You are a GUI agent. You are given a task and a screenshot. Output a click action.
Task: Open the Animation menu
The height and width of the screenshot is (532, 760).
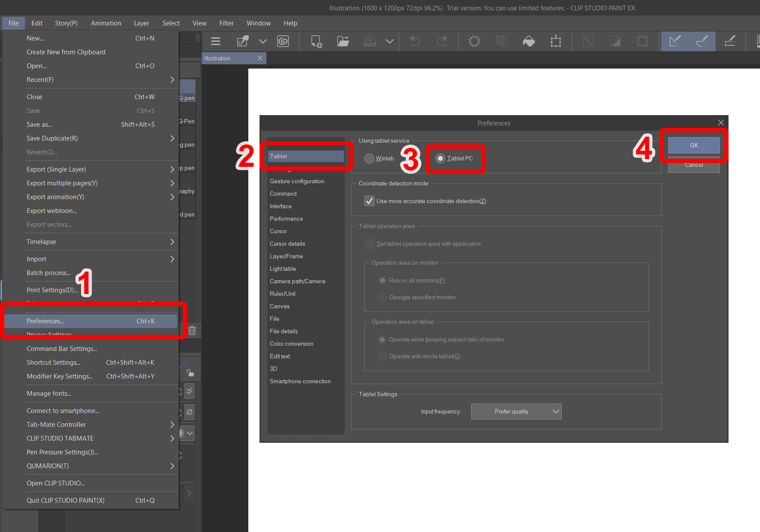coord(106,23)
